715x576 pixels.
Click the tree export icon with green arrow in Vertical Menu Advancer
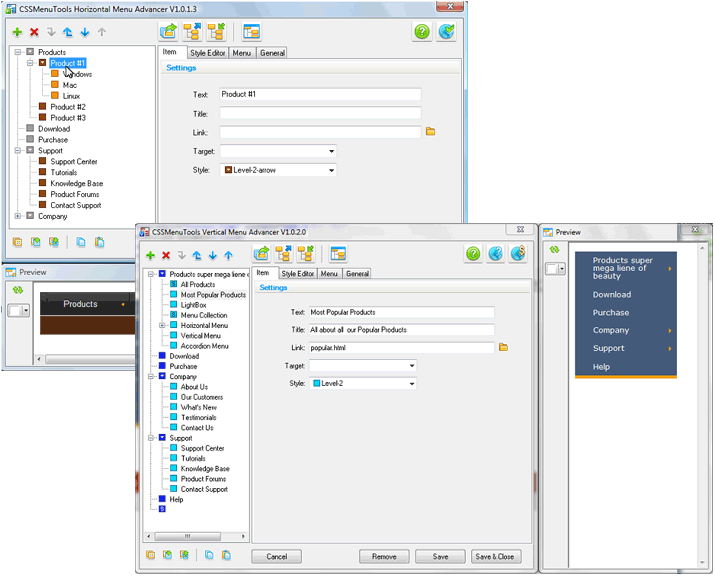pos(306,254)
